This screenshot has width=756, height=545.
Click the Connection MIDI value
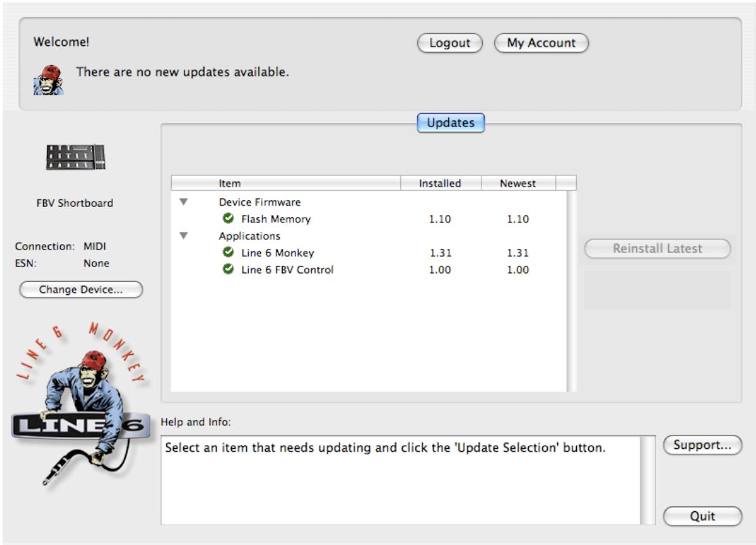coord(95,246)
